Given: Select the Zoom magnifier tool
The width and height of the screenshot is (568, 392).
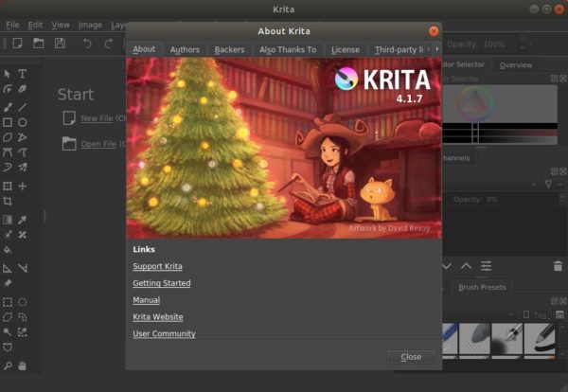Looking at the screenshot, I should 8,365.
